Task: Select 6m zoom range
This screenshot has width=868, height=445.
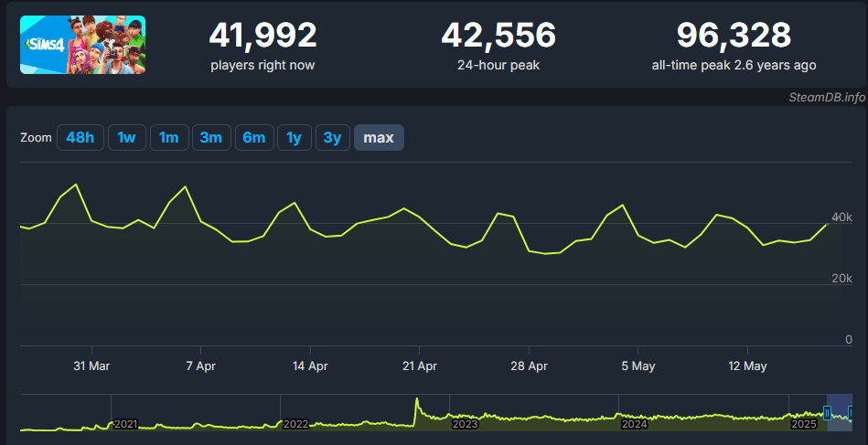Action: (x=253, y=137)
